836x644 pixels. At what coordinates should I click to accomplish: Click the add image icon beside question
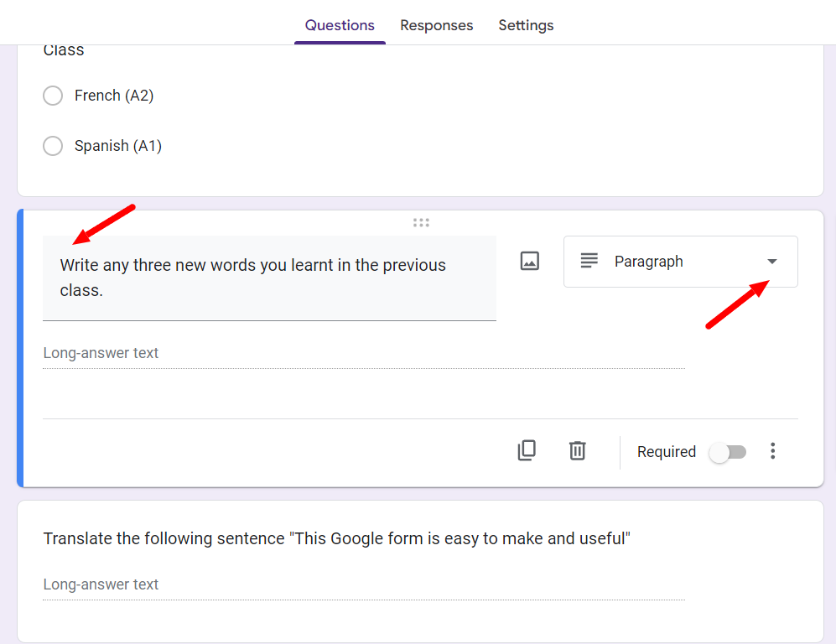[x=529, y=262]
